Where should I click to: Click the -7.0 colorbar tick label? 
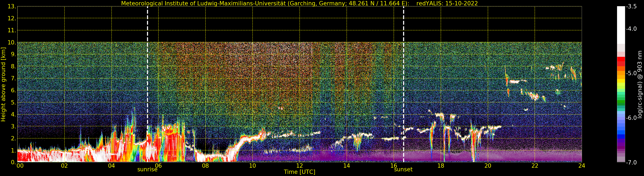click(x=631, y=163)
